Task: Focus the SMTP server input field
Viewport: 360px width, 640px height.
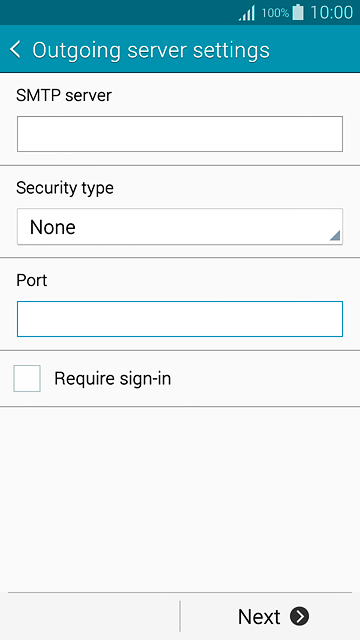Action: coord(180,134)
